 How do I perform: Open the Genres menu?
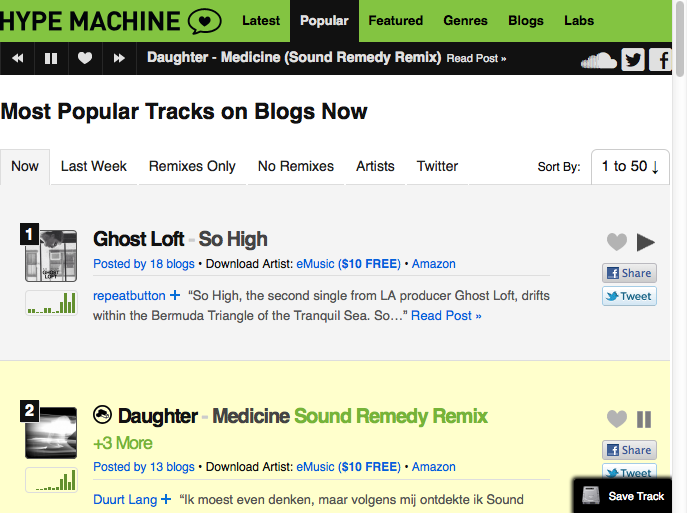point(465,20)
